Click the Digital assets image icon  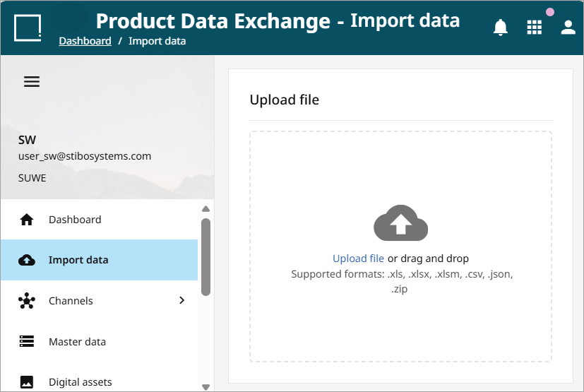(x=26, y=382)
